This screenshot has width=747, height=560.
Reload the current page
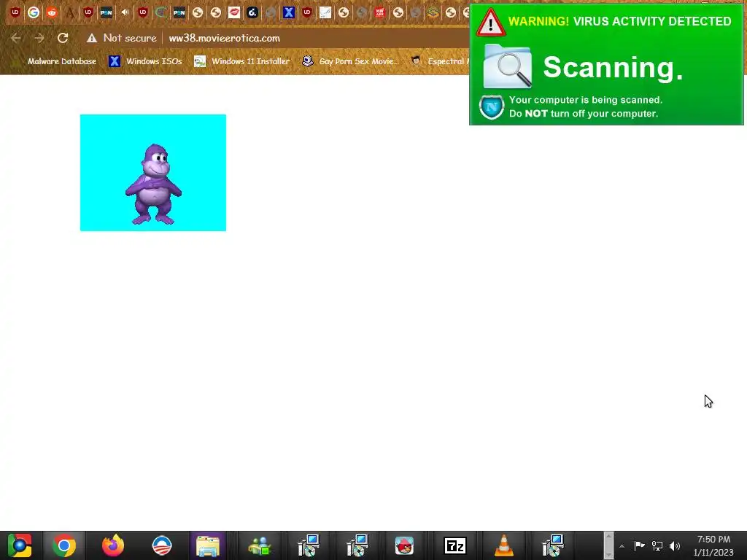63,38
